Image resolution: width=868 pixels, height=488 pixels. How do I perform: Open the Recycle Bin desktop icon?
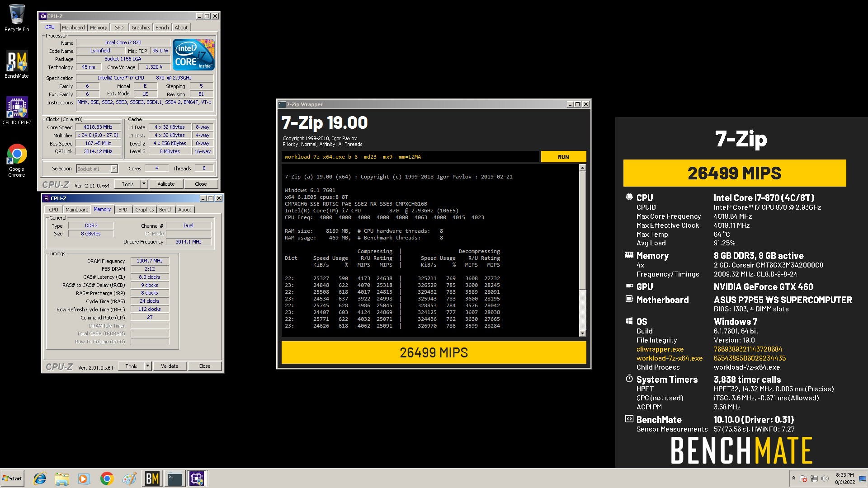17,18
